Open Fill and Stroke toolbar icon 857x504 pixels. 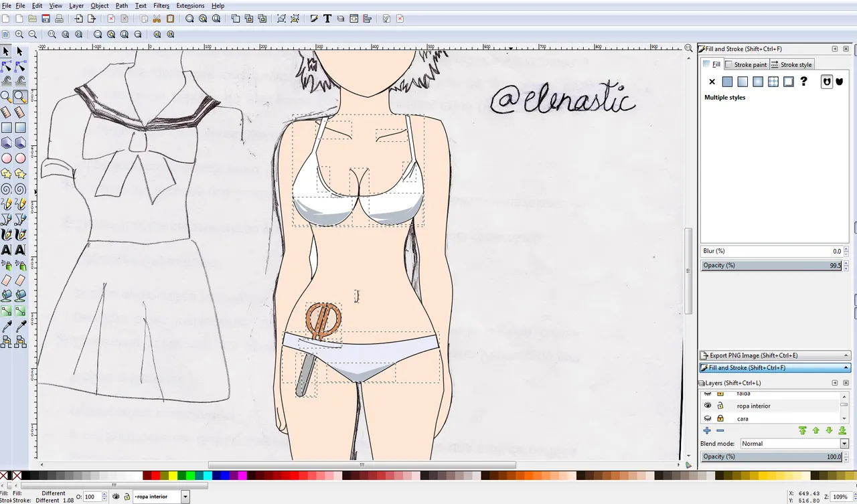click(x=313, y=19)
